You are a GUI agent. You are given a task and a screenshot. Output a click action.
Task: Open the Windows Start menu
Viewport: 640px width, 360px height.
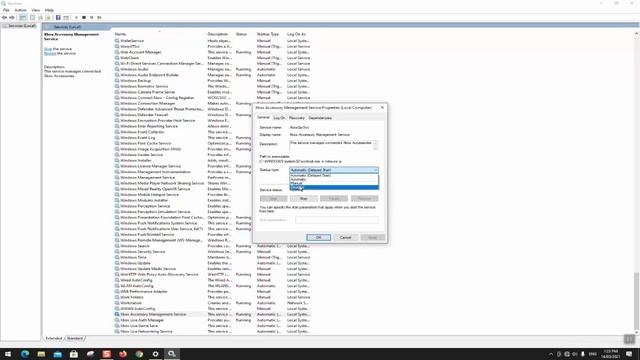tap(8, 354)
